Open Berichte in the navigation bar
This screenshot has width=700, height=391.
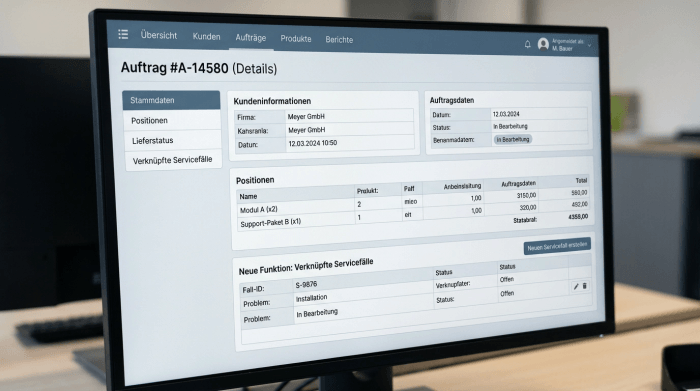(339, 40)
